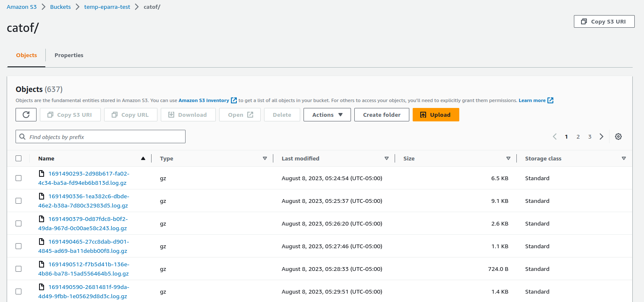The width and height of the screenshot is (644, 302).
Task: Click the Name column sort arrow
Action: pos(143,158)
